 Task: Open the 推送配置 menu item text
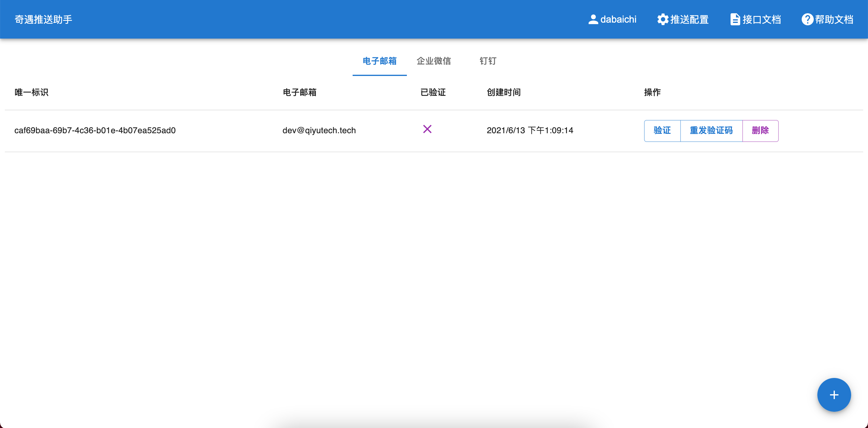(689, 20)
